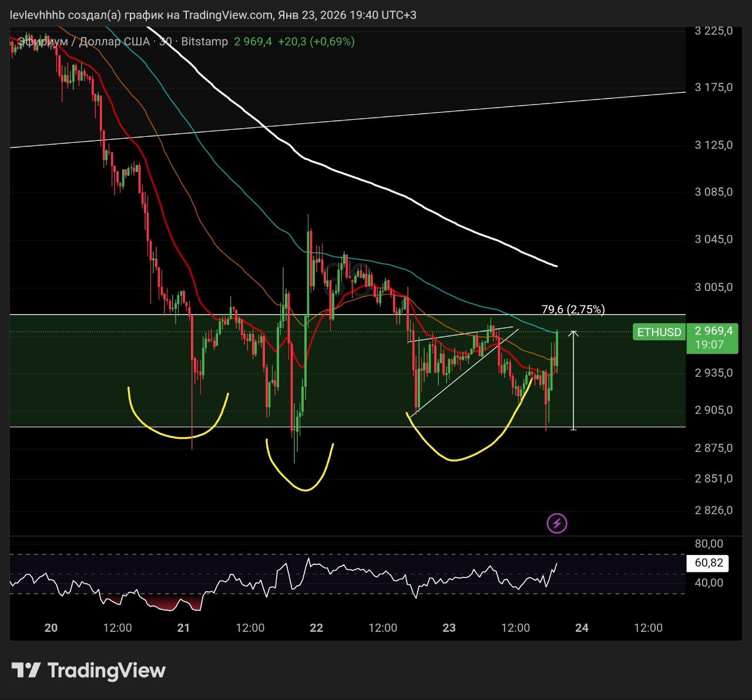Click the 3 225,0 price axis level
The width and height of the screenshot is (752, 700).
click(x=713, y=31)
